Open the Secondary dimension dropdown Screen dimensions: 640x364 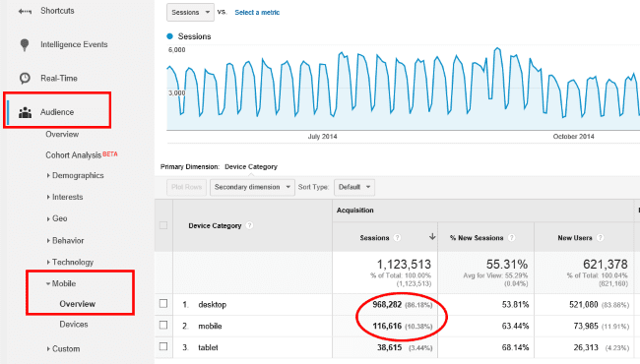pos(252,187)
